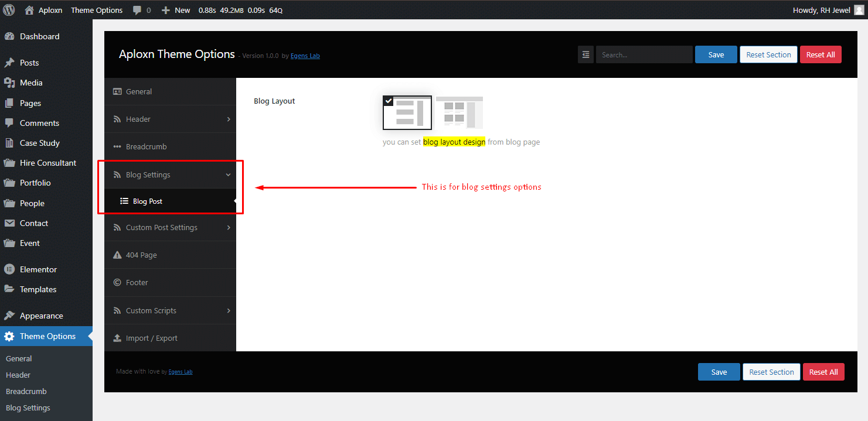The height and width of the screenshot is (421, 868).
Task: Open the 404 Page tab
Action: click(170, 255)
